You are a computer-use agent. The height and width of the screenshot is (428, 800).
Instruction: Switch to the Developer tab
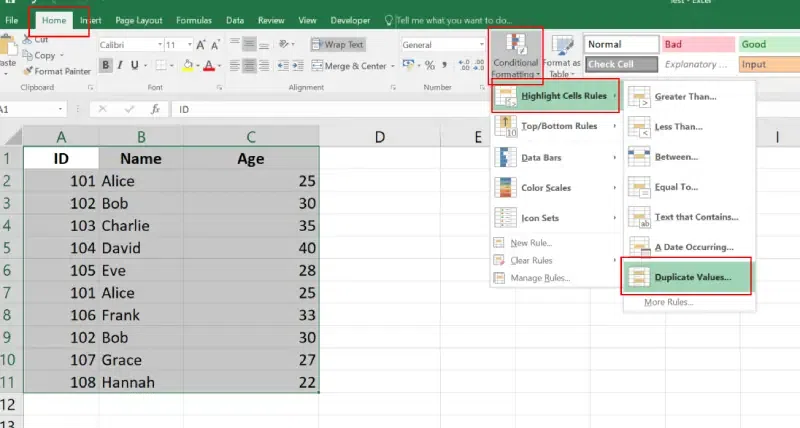(x=350, y=20)
